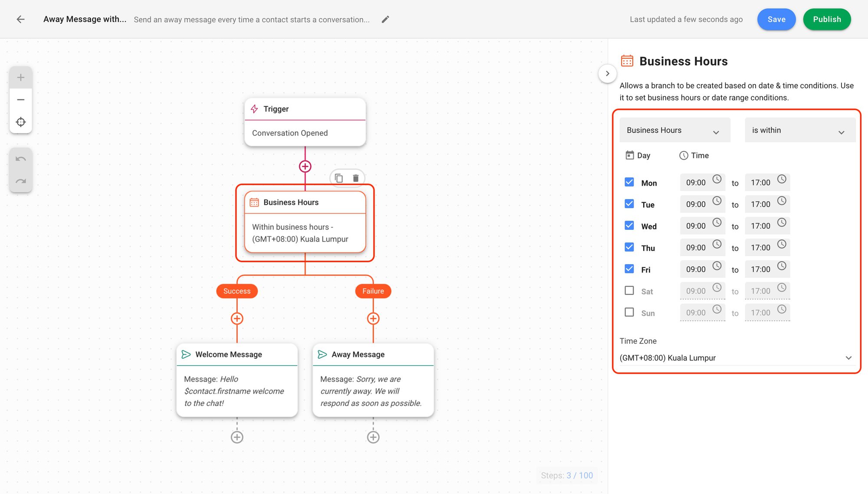Screen dimensions: 868x494
Task: Expand the is within condition dropdown
Action: coord(799,129)
